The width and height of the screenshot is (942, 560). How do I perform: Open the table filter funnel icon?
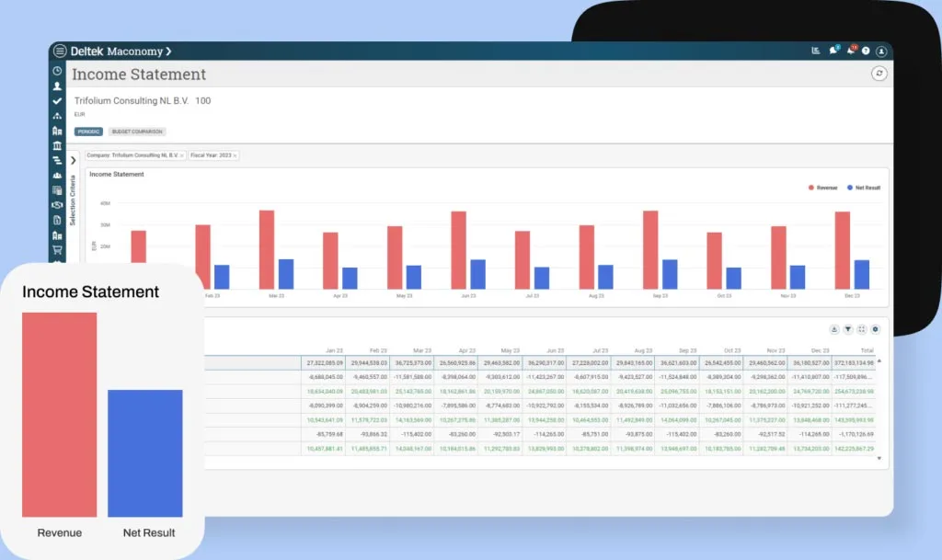847,329
